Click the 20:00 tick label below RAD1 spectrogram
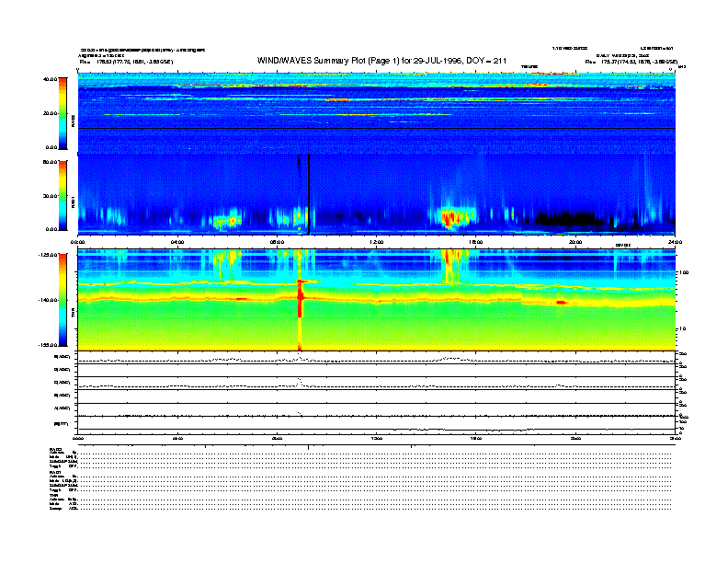Screen dimensions: 728x563 [575, 242]
